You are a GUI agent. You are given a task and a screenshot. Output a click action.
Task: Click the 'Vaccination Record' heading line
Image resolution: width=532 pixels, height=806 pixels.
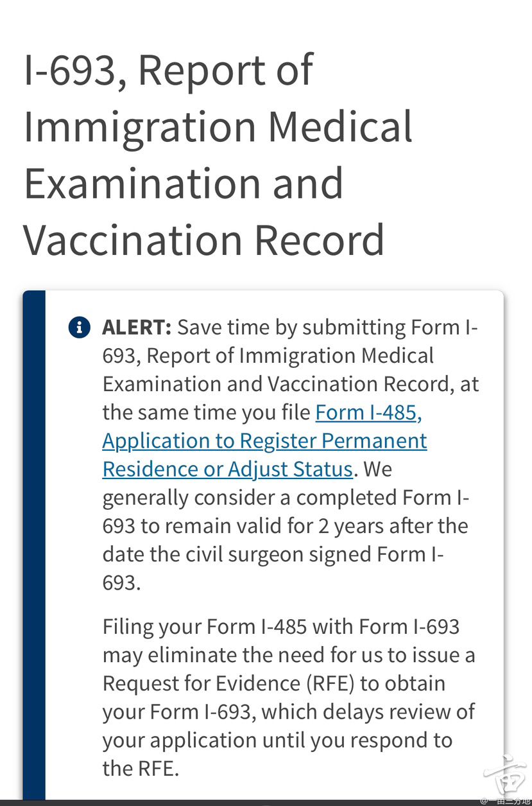click(x=204, y=240)
